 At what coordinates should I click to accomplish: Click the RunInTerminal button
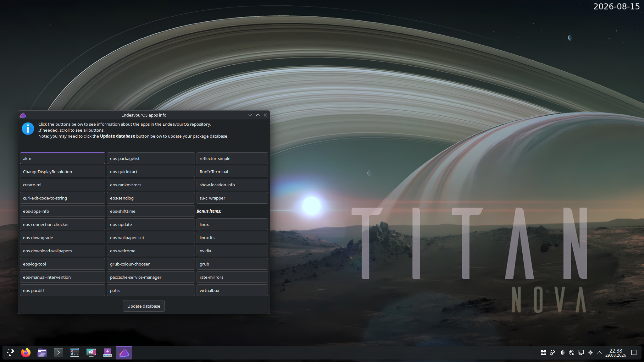click(232, 172)
